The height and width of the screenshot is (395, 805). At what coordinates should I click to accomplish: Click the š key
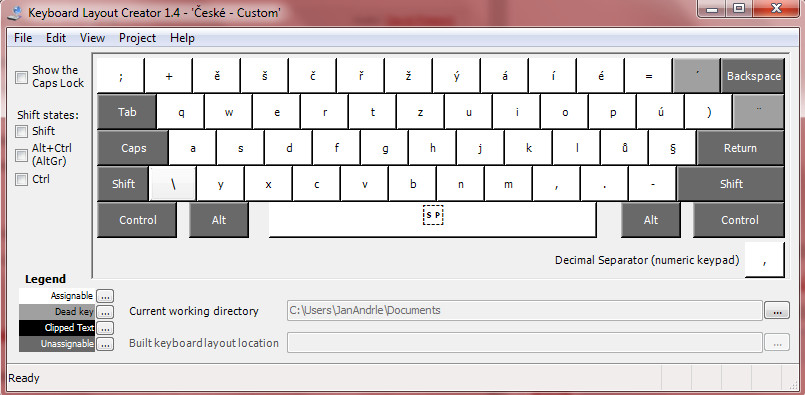(x=265, y=76)
